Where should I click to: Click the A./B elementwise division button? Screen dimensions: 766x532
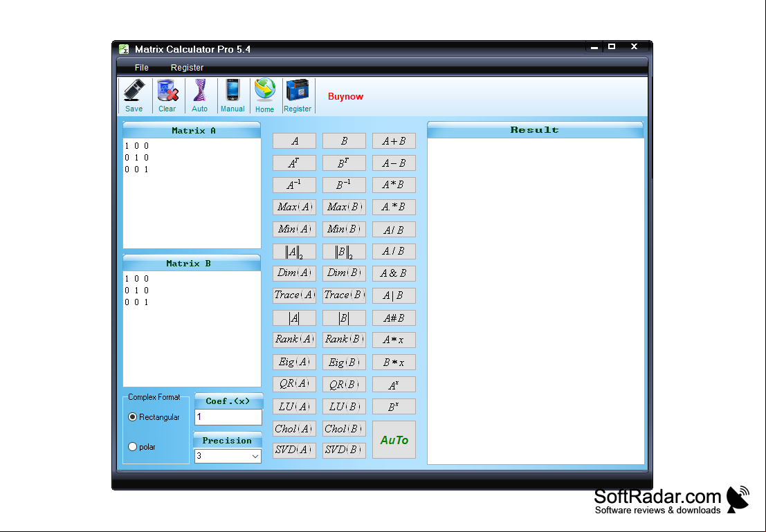(394, 251)
